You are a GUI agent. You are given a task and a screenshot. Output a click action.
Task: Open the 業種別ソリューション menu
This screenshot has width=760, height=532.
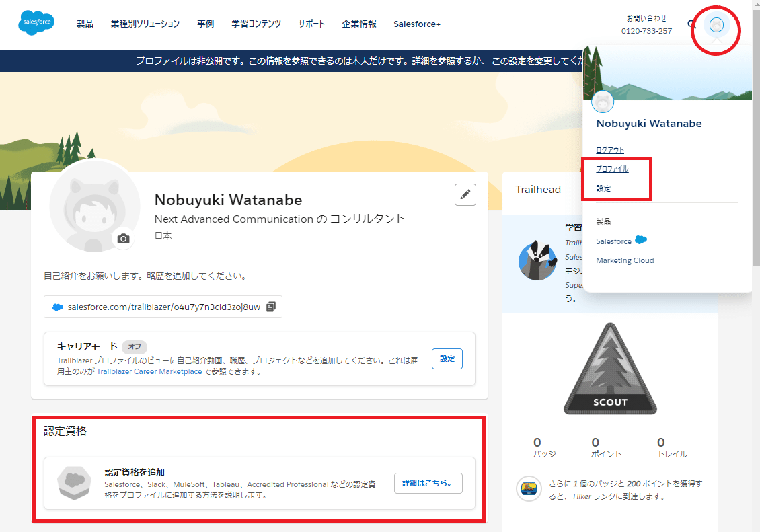(145, 24)
